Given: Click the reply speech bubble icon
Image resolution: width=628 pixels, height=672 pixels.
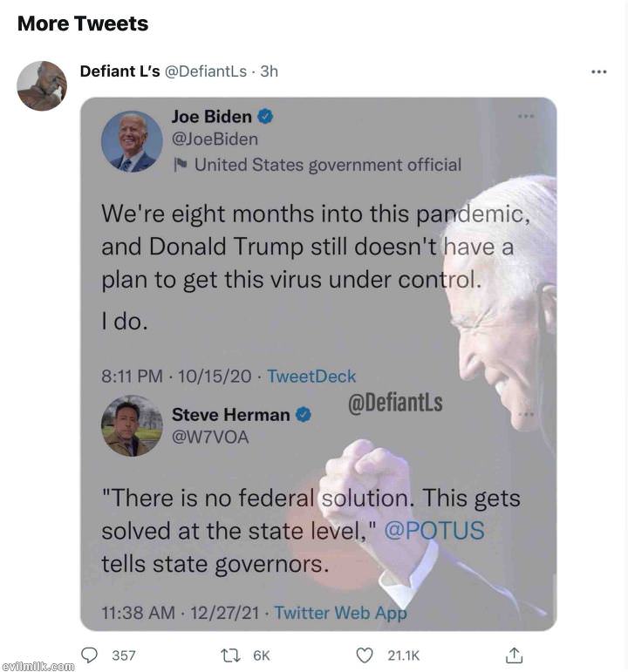Looking at the screenshot, I should coord(90,655).
